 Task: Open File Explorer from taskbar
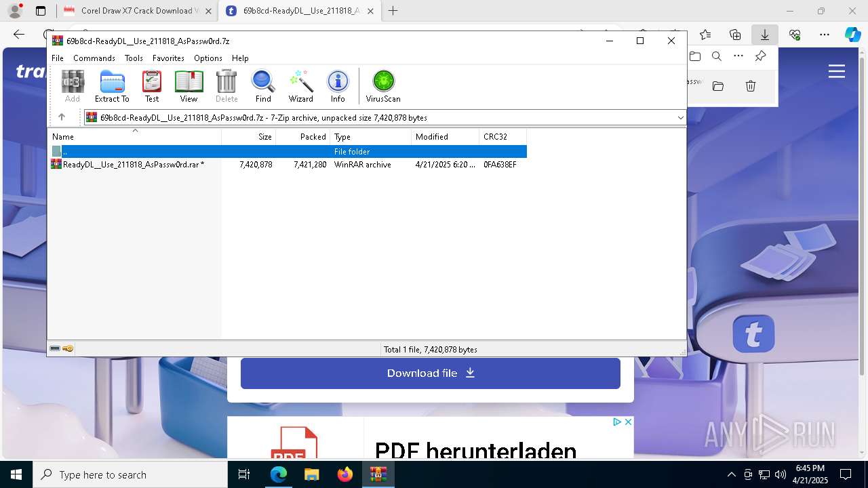tap(311, 474)
